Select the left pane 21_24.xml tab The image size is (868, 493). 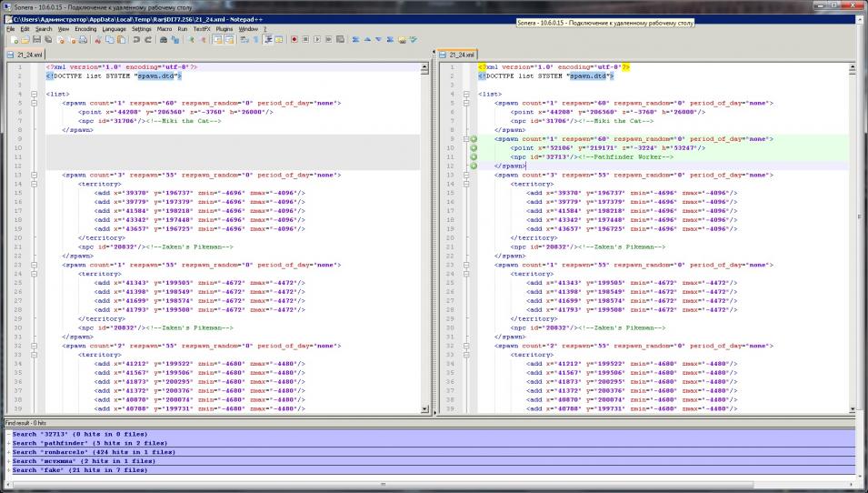click(29, 55)
